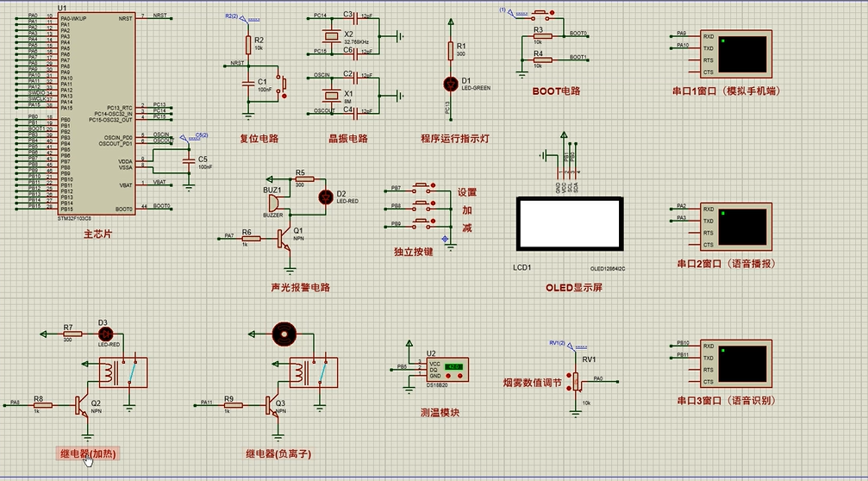Viewport: 868px width, 481px height.
Task: Click the 继电器(加热) label
Action: 88,454
